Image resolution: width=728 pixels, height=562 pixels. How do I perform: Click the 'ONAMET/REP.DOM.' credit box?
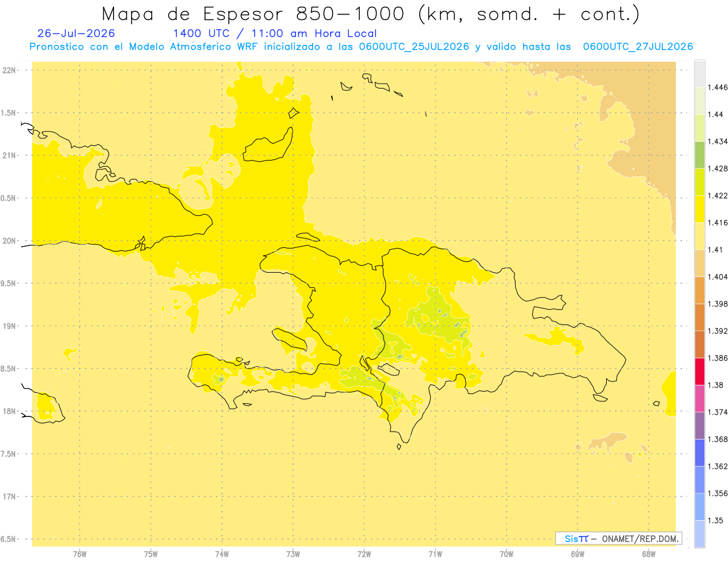(618, 538)
